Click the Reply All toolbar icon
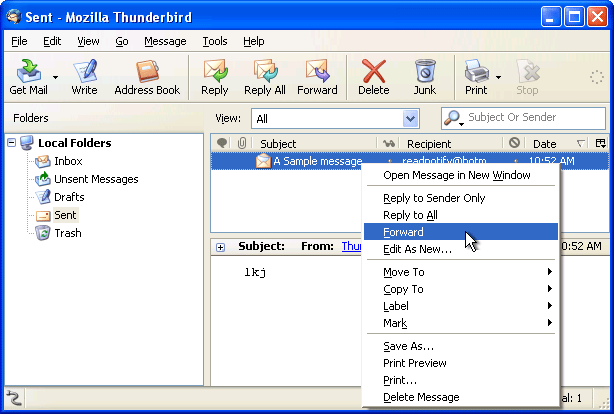 pyautogui.click(x=265, y=72)
